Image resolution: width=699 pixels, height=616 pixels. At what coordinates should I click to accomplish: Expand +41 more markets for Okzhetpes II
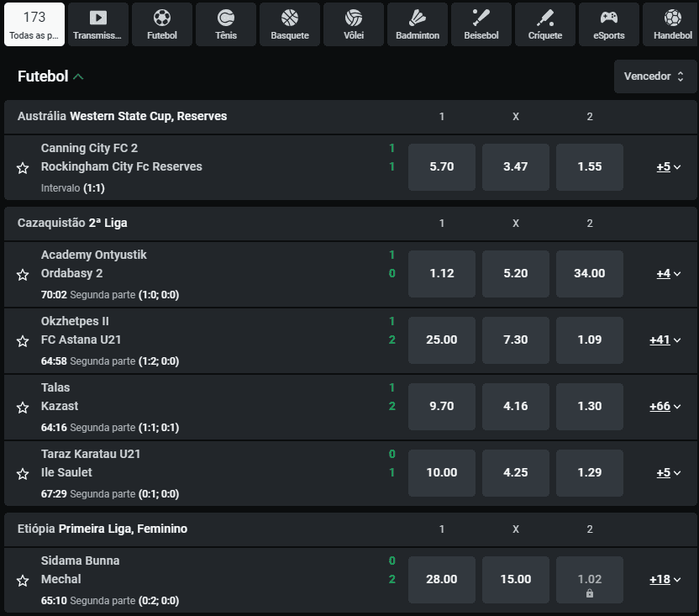click(665, 340)
